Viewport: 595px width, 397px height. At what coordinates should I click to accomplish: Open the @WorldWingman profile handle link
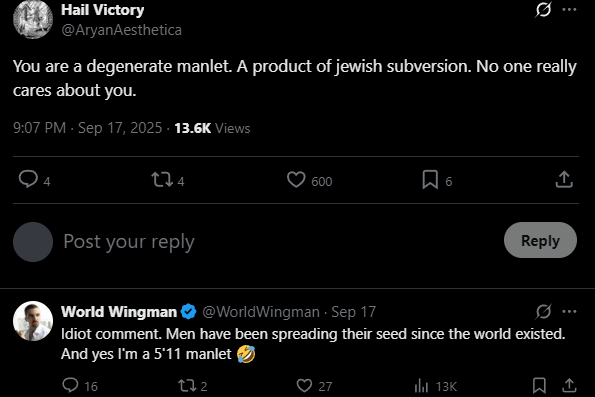click(x=261, y=312)
